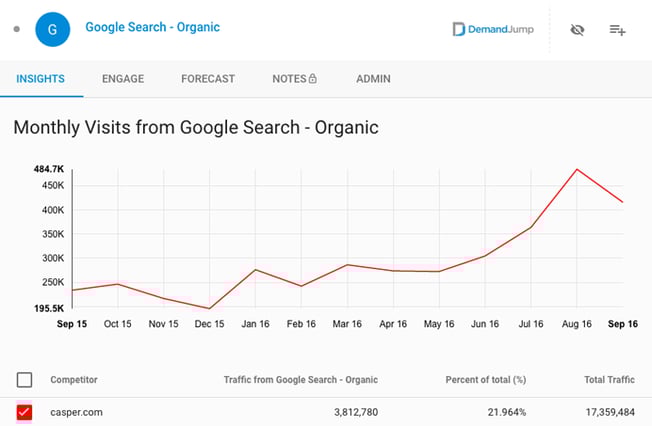This screenshot has height=426, width=652.
Task: Click the Jan 16 data point on chart
Action: point(255,270)
